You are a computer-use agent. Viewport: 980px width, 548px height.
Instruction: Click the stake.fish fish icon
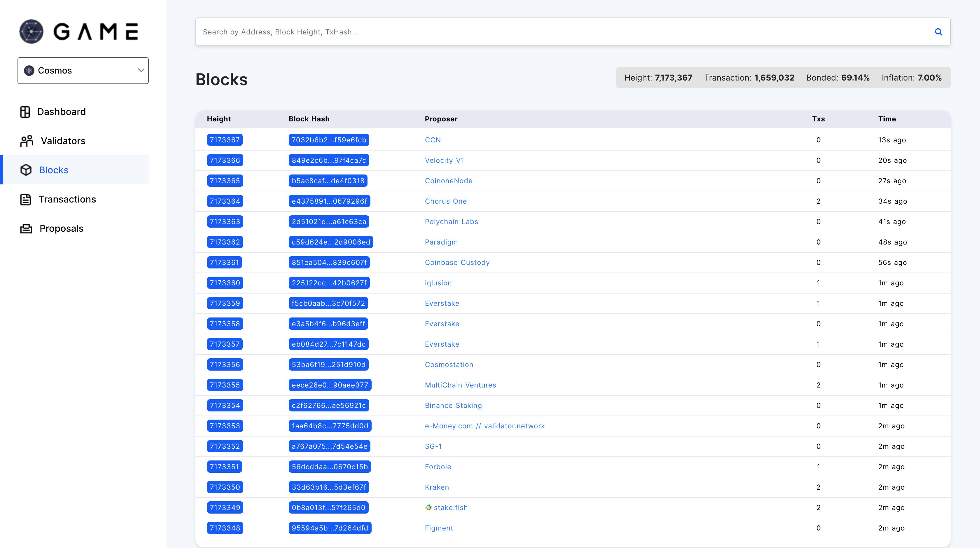coord(428,507)
